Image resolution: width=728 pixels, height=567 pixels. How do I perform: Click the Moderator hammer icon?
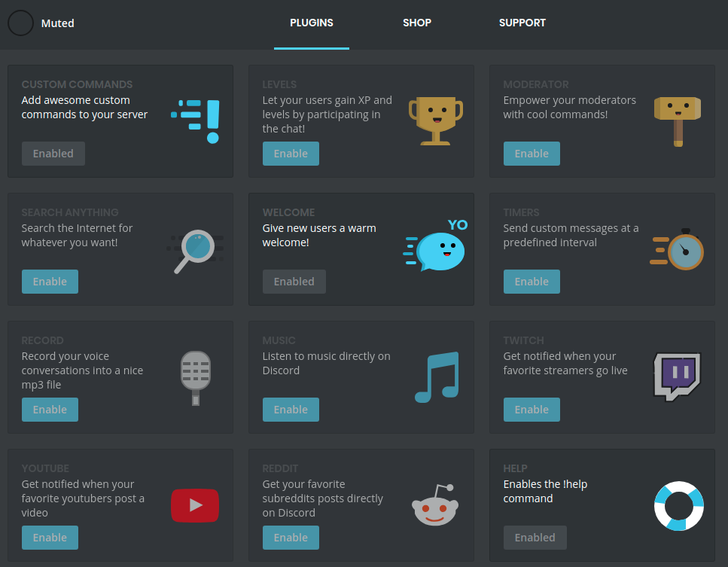[678, 121]
